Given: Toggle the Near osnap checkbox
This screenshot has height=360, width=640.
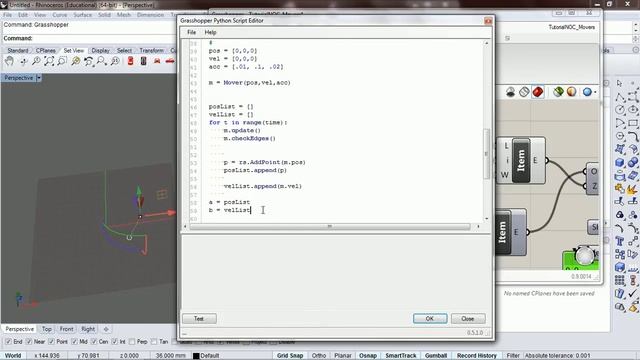Looking at the screenshot, I should (x=29, y=341).
